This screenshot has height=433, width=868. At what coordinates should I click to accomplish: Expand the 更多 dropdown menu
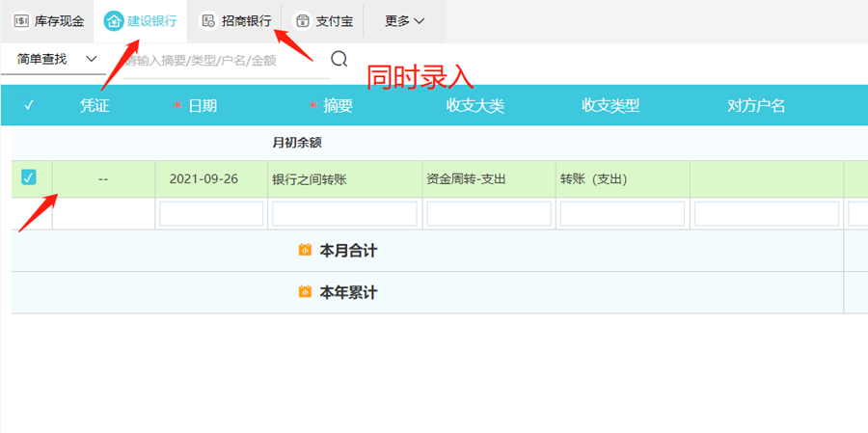coord(405,20)
